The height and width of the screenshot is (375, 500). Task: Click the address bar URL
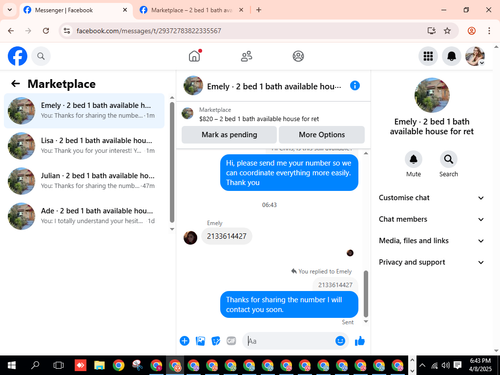pos(149,31)
